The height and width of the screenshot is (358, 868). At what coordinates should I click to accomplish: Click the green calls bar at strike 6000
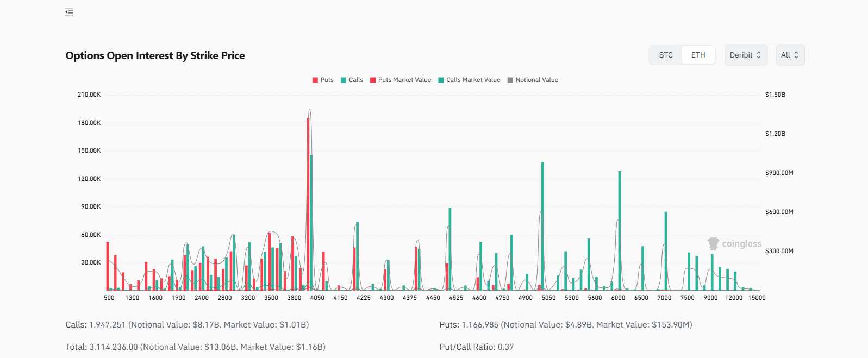(620, 230)
